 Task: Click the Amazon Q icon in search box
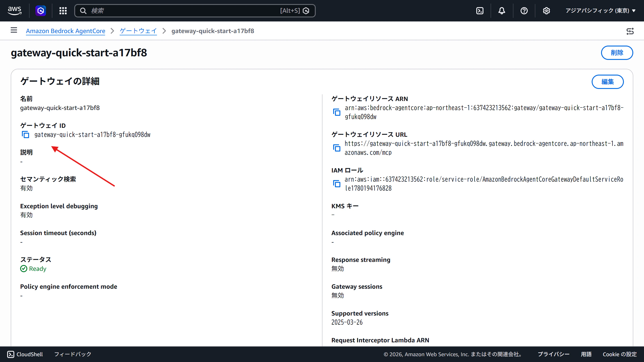pos(306,11)
